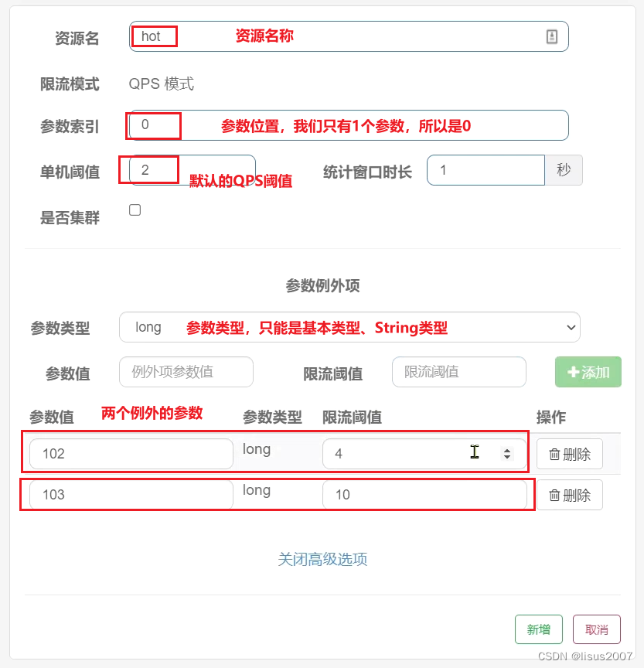Viewport: 644px width, 668px height.
Task: Click the 统计窗口时长 input showing 1
Action: 486,170
